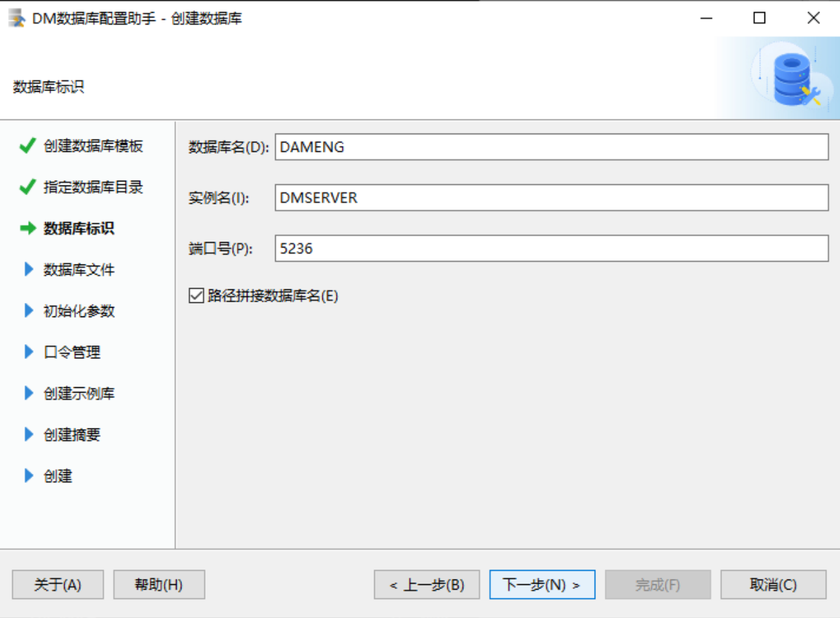Click blue triangle beside 数据库文件

pyautogui.click(x=28, y=270)
